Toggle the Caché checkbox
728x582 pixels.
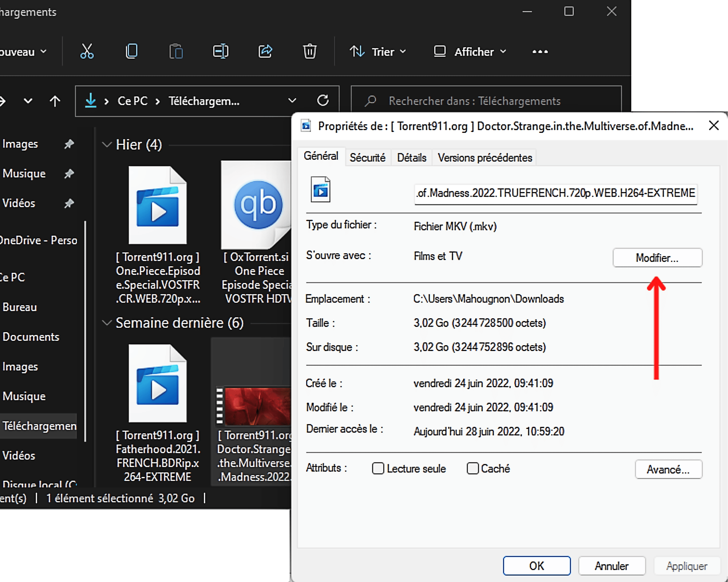(x=472, y=468)
